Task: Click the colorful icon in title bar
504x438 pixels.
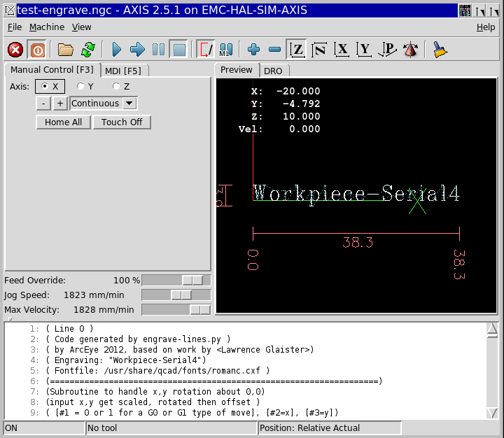Action: coord(465,10)
